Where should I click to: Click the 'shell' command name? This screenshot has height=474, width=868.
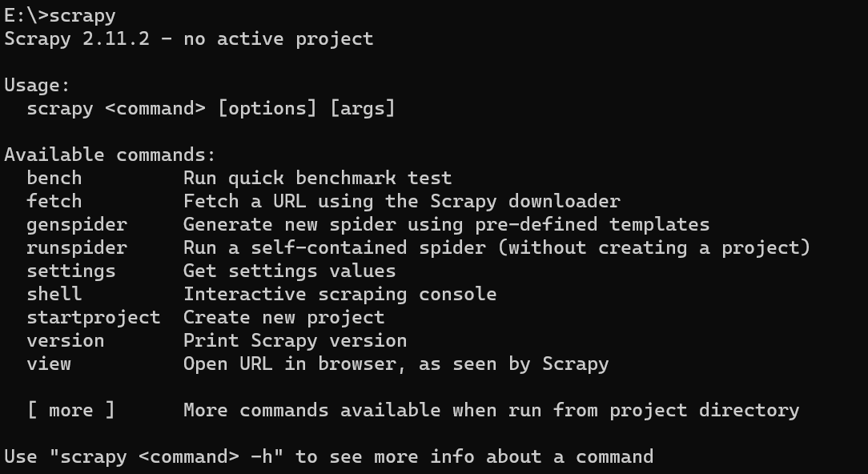pos(54,294)
